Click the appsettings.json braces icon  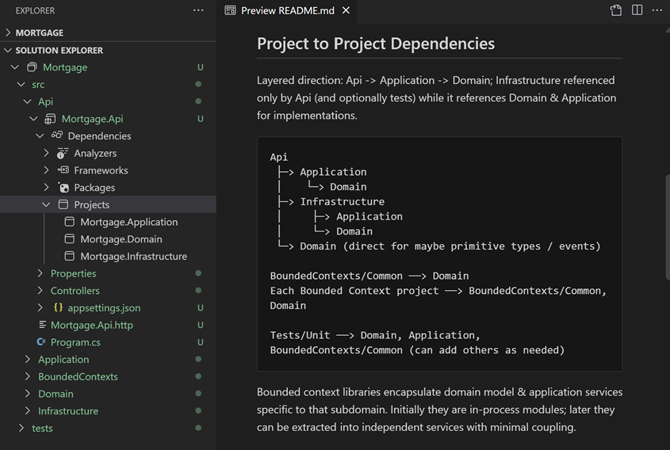(x=58, y=308)
